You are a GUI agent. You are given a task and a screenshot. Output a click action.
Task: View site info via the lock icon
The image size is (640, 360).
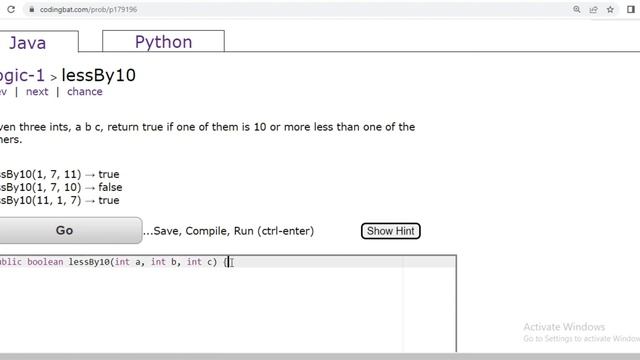(31, 9)
